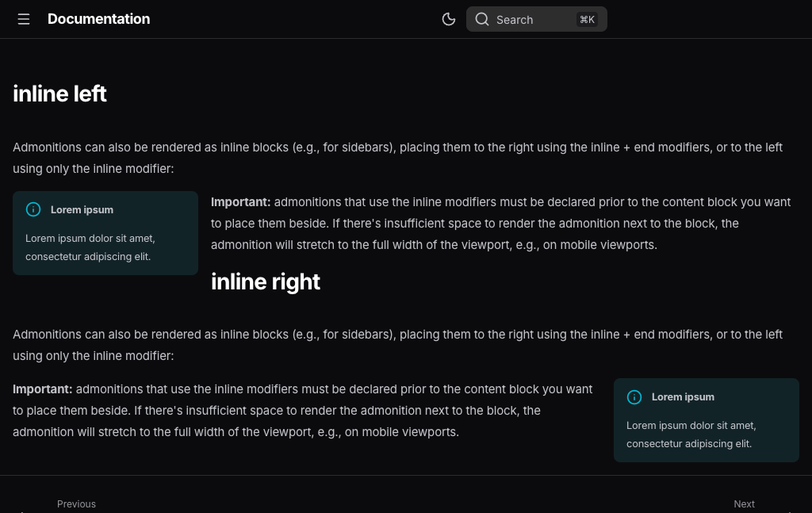Click the Documentation site title
Image resolution: width=812 pixels, height=513 pixels.
[98, 19]
